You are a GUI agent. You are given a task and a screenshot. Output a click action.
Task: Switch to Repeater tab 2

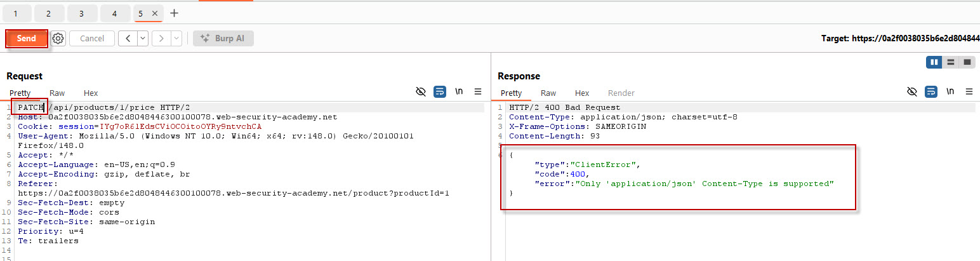48,13
